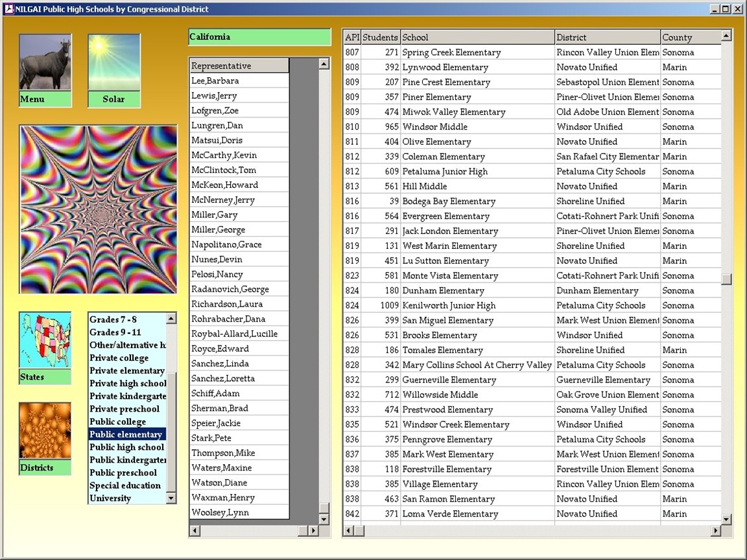Click the States map icon

(x=45, y=340)
